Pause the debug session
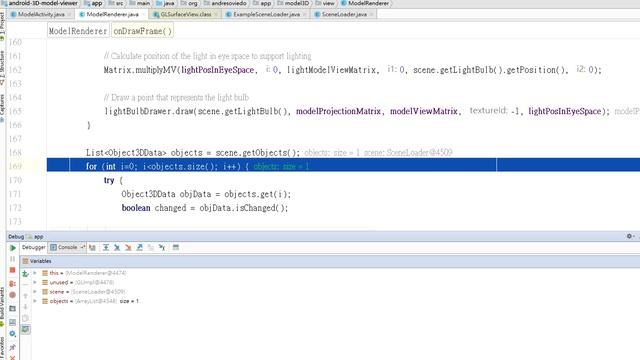 pos(13,259)
